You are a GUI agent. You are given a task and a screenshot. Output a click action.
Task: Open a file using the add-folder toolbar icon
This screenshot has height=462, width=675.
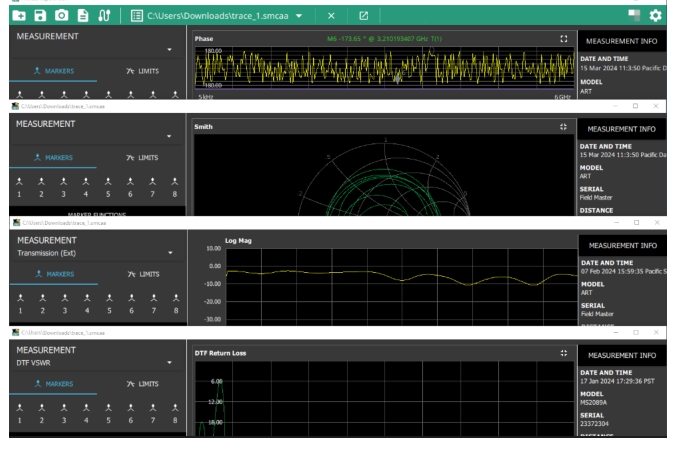pyautogui.click(x=19, y=16)
